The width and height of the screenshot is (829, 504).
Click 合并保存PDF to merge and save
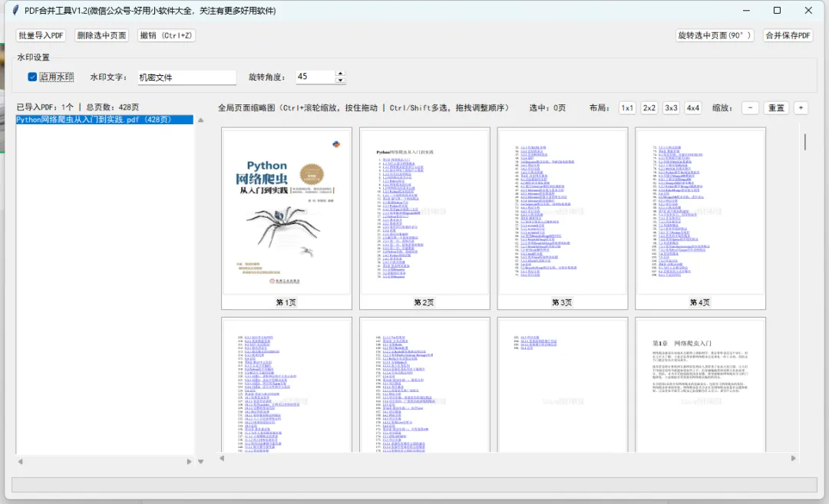[788, 35]
